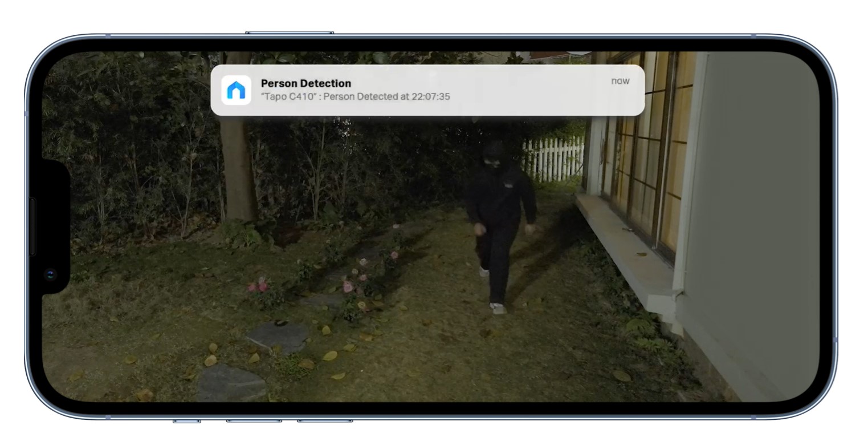Viewport: 868px width, 429px height.
Task: Open the Person Detection notification banner
Action: click(x=427, y=90)
